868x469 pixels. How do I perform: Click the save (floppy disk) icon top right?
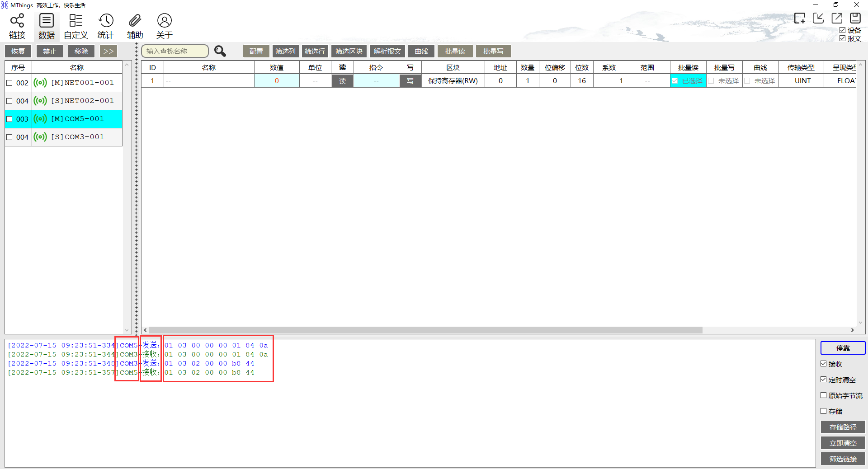tap(855, 18)
